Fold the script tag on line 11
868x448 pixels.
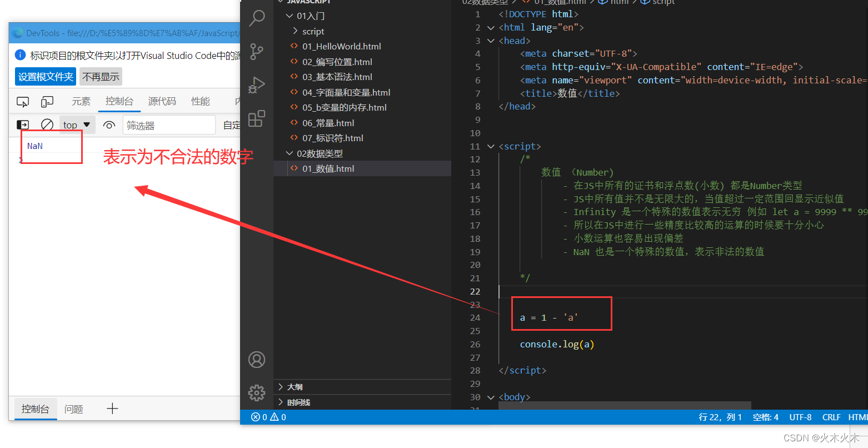point(491,147)
